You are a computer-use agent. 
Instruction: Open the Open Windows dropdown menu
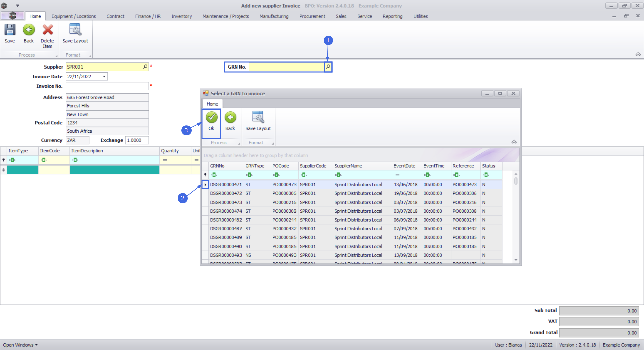click(x=20, y=345)
